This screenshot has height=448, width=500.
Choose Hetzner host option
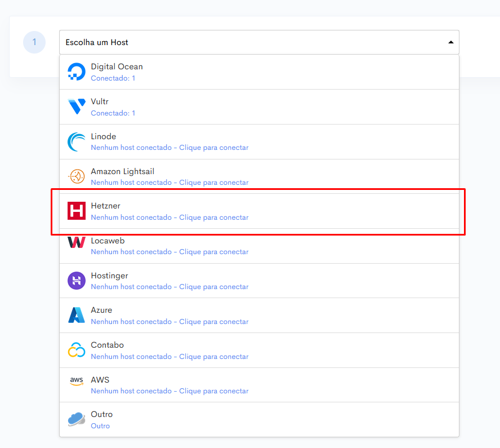point(105,206)
